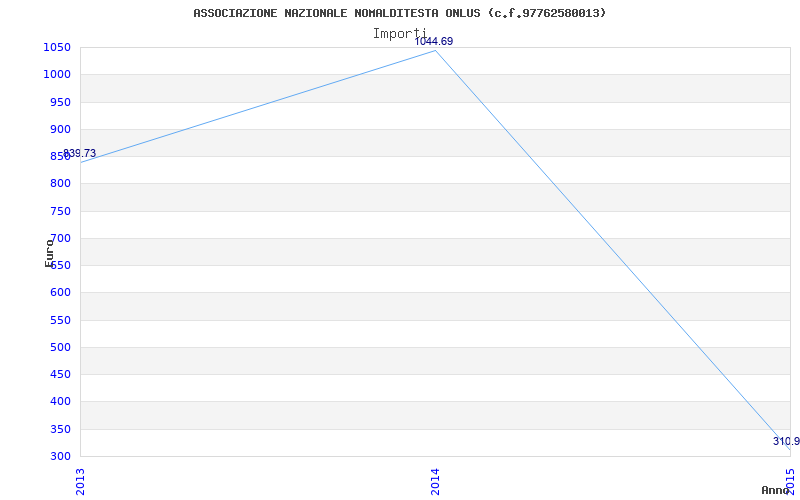Image resolution: width=800 pixels, height=500 pixels.
Task: Click the 1050 y-axis tick label
Action: 57,47
